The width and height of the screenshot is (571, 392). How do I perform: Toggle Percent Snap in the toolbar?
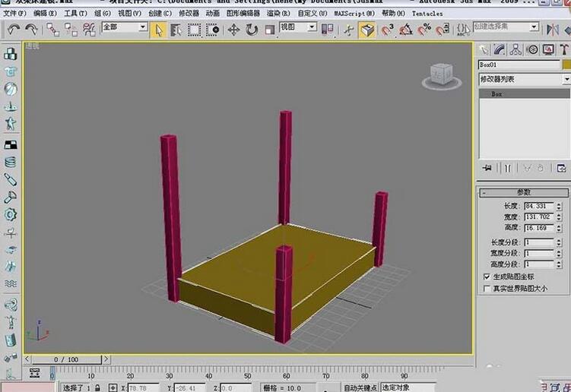424,30
